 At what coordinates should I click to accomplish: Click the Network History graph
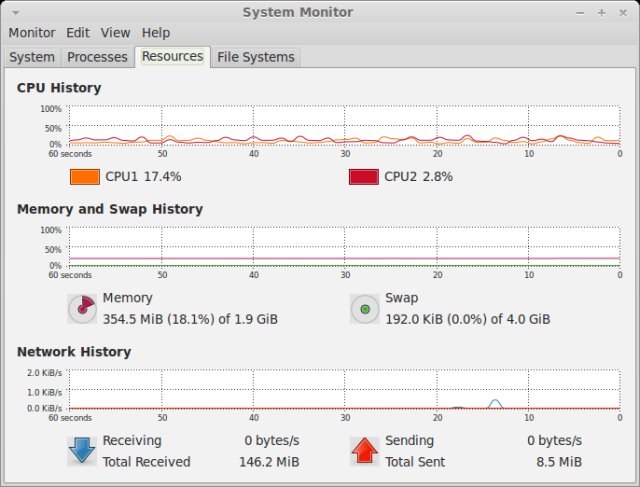[344, 389]
